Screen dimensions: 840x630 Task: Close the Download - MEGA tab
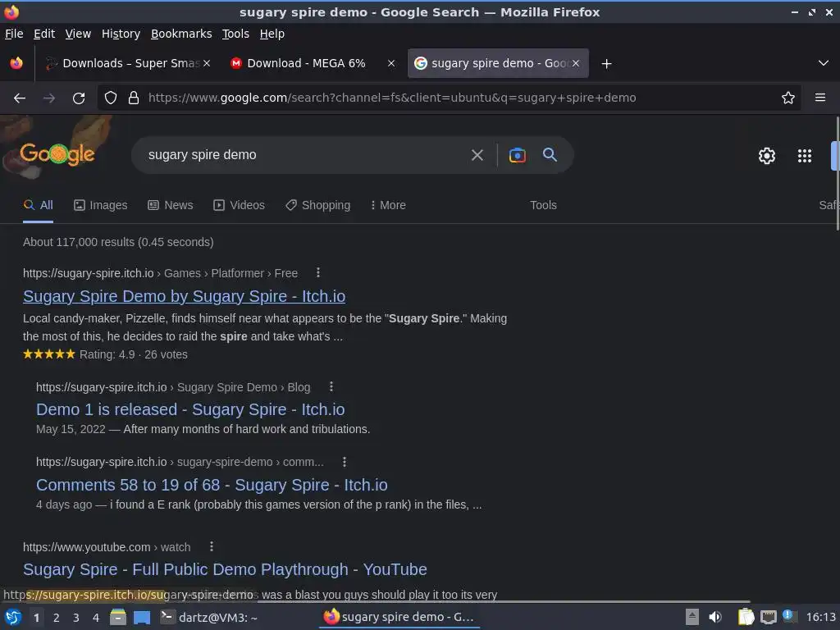point(391,63)
